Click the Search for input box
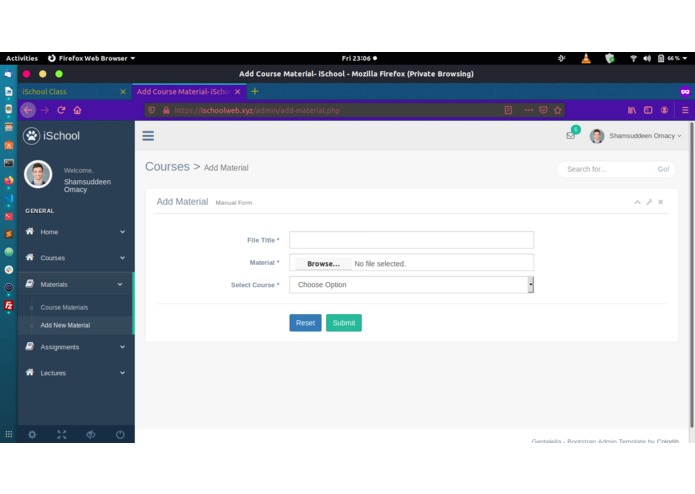This screenshot has height=494, width=695. [607, 169]
